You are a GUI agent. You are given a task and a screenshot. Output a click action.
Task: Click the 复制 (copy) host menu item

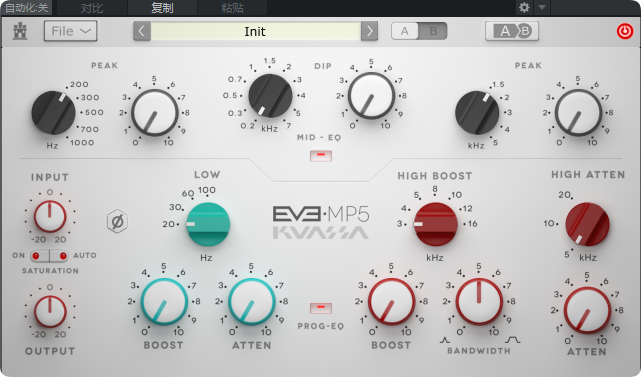162,8
